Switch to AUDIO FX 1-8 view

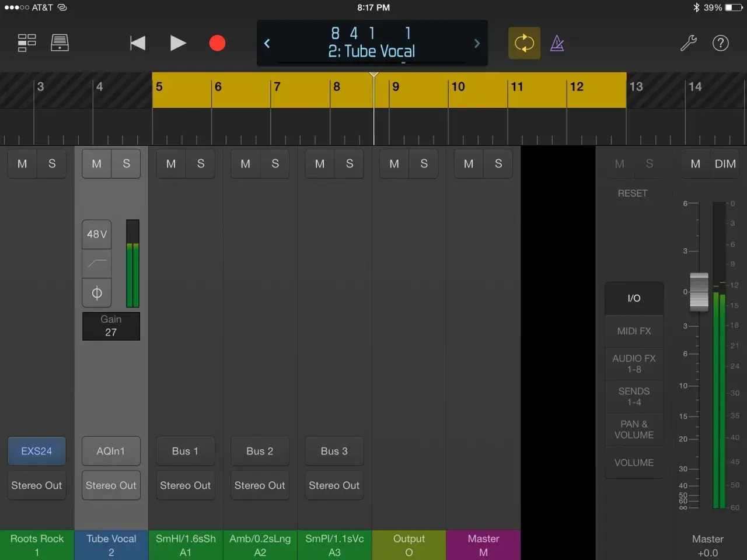[x=634, y=363]
